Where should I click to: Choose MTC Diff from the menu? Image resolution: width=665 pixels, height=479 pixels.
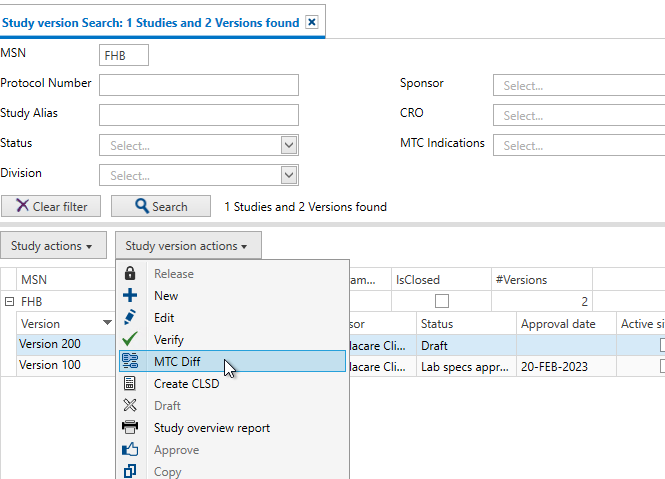(179, 362)
